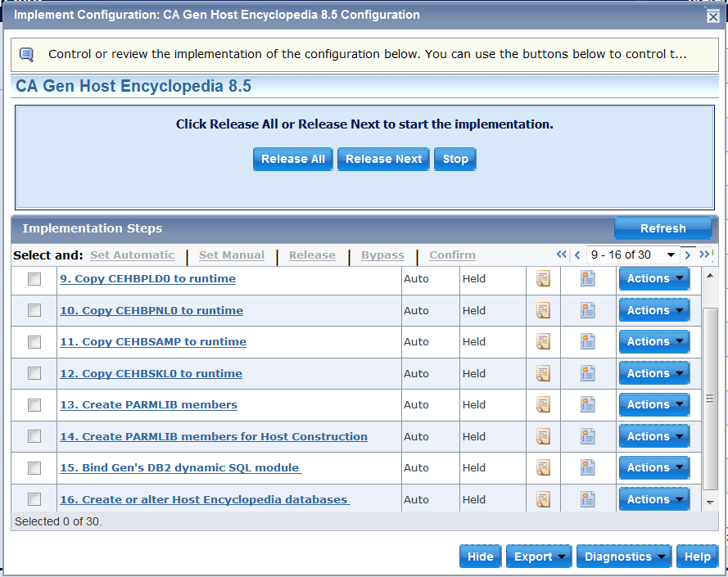728x577 pixels.
Task: Click the Release Next button
Action: pyautogui.click(x=383, y=160)
